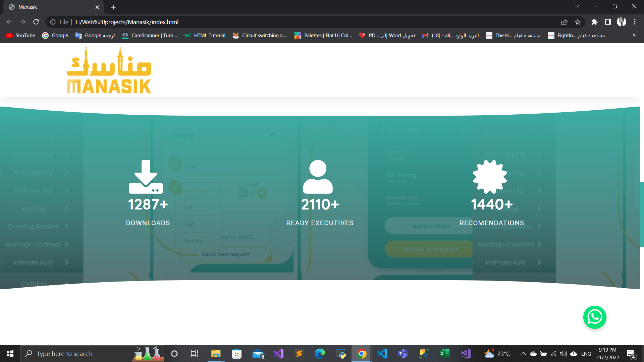Toggle the bookmark star for this page

(x=578, y=22)
